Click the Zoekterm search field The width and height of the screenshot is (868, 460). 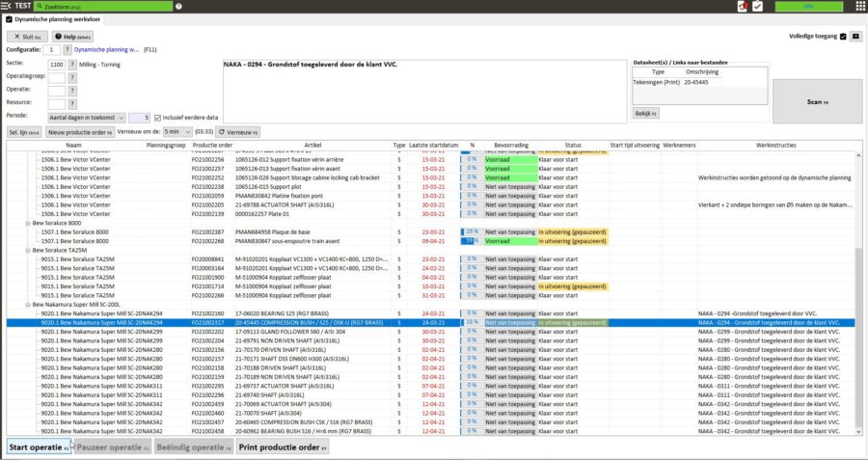pos(103,6)
